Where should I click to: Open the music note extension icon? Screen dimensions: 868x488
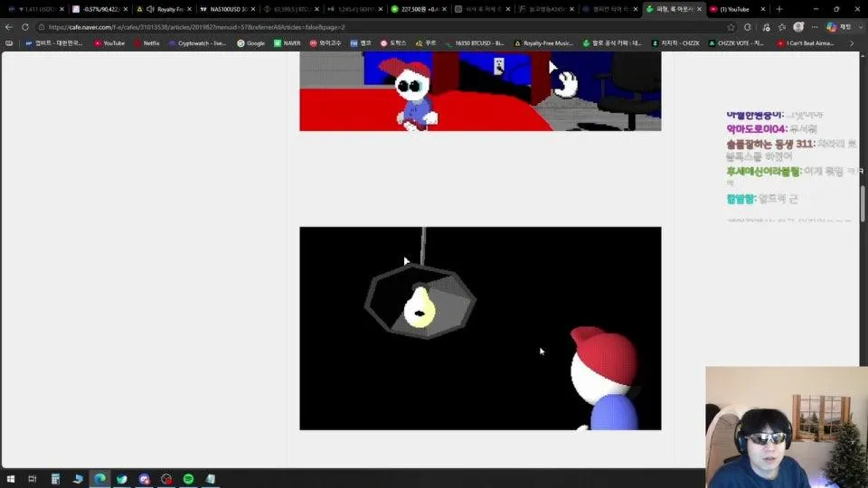(x=766, y=27)
